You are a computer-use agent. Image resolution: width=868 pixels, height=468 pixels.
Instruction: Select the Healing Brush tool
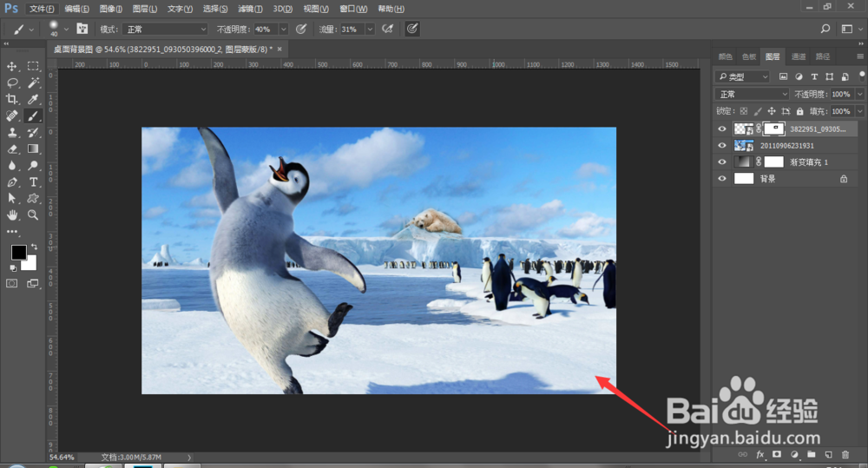pos(11,115)
